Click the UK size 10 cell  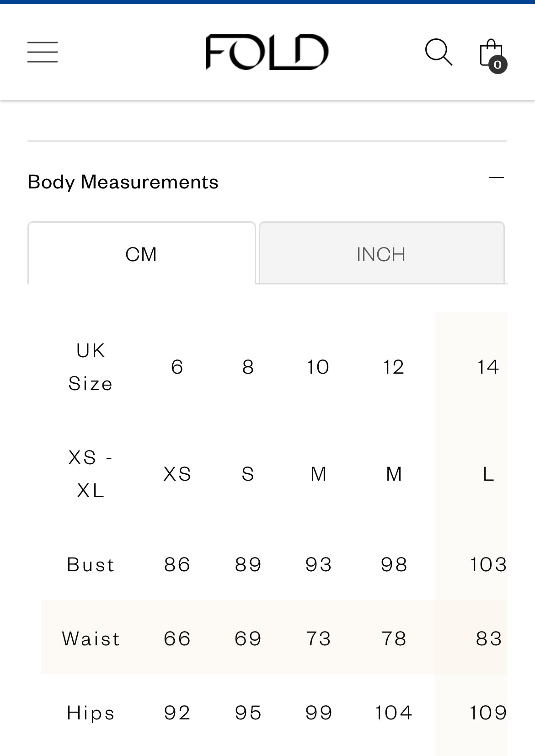[x=318, y=367]
